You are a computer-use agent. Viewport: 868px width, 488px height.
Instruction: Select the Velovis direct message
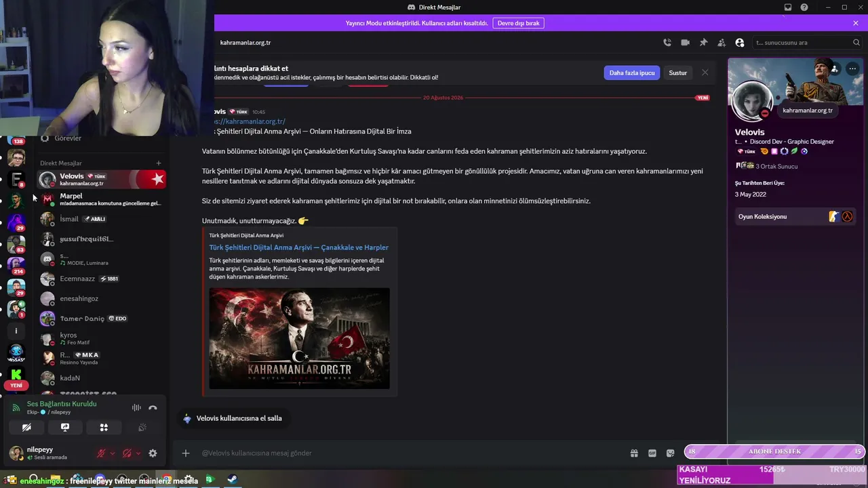(102, 180)
